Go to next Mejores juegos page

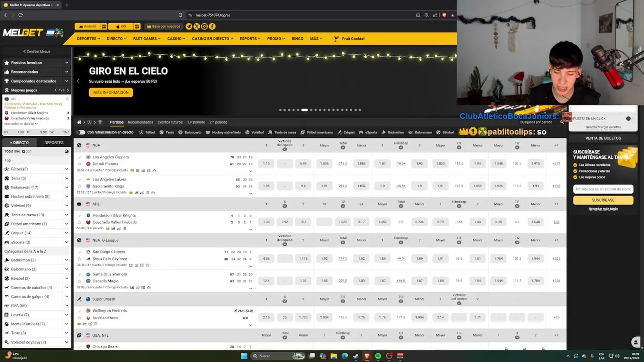68,90
